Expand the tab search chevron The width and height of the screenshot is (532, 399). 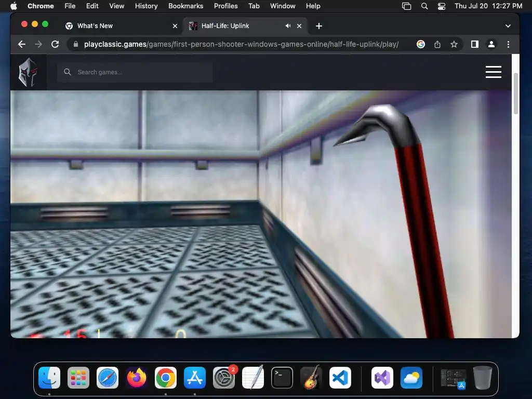508,26
